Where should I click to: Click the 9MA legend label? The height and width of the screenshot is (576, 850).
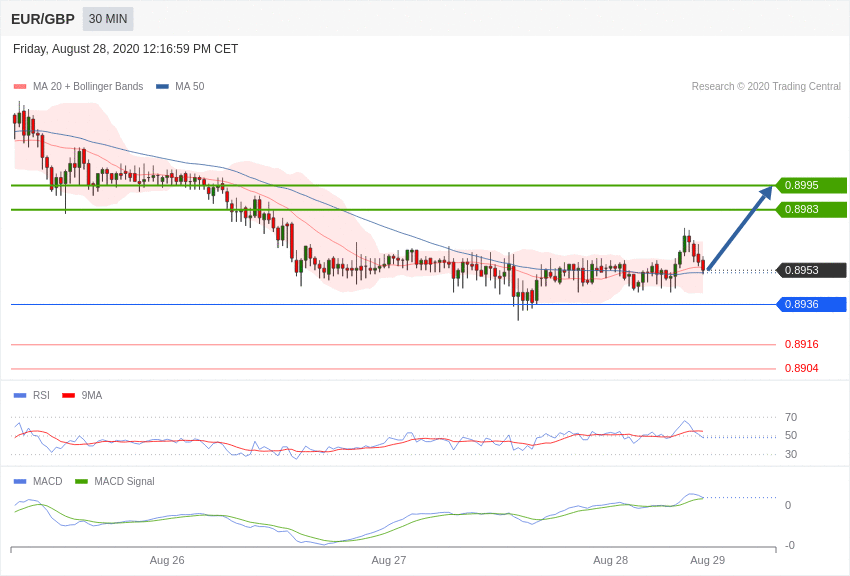click(x=92, y=396)
